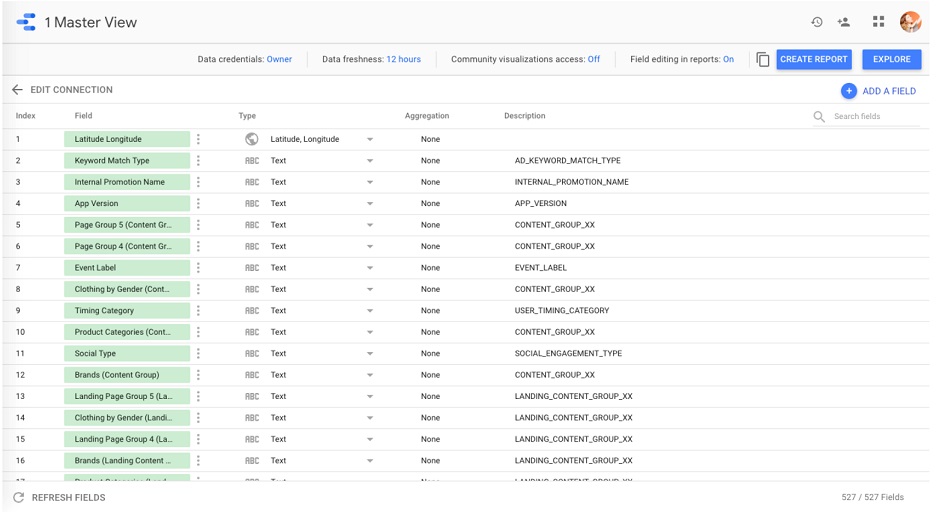This screenshot has height=512, width=939.
Task: Select the Clothing by Gender (Cont... field chip
Action: (x=127, y=289)
